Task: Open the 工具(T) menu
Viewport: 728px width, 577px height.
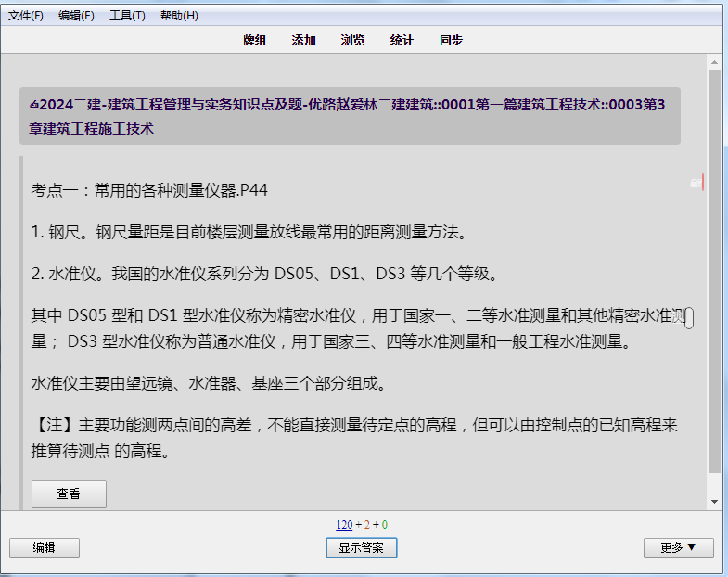Action: [127, 16]
